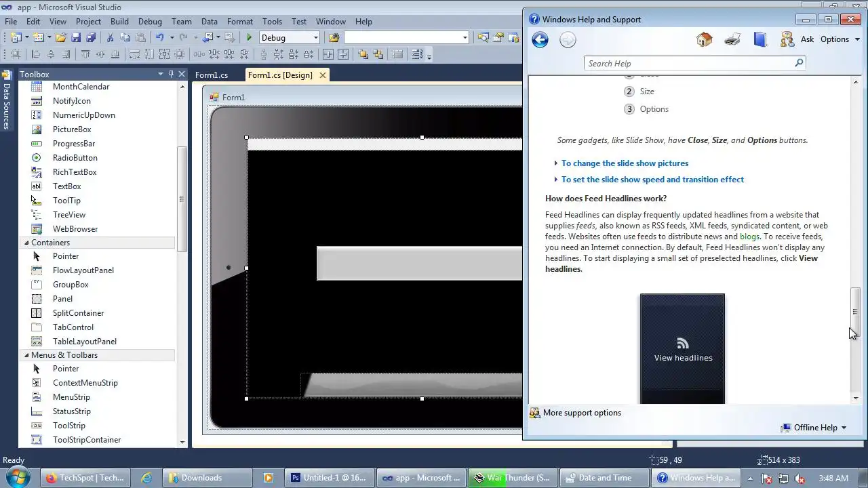Click the Bring to Front icon
This screenshot has width=868, height=488.
[x=363, y=54]
